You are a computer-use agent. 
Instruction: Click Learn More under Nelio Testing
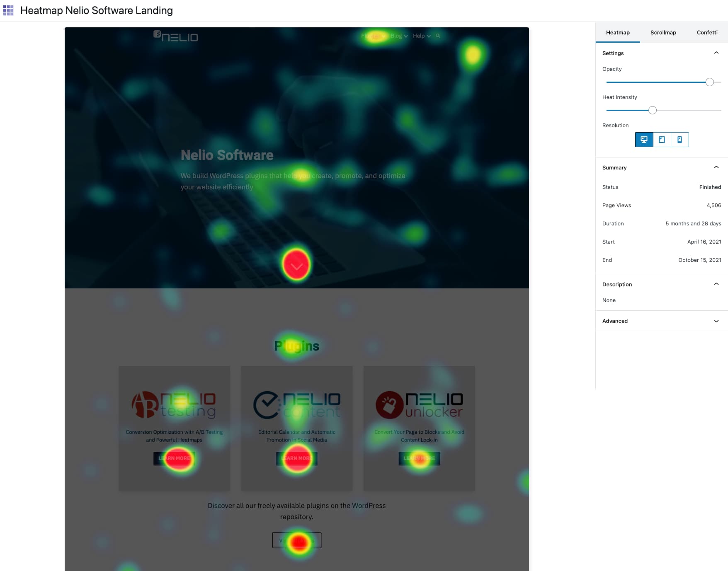tap(174, 458)
